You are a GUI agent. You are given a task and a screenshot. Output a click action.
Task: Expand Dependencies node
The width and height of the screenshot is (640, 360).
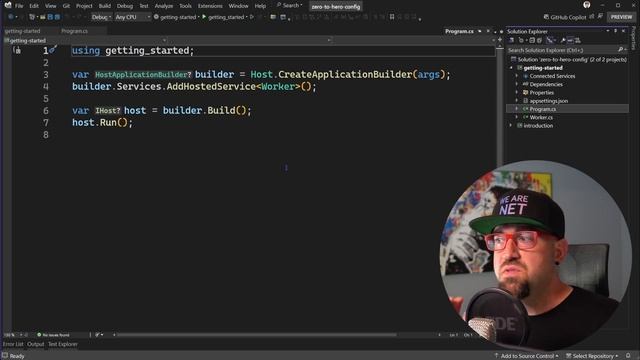tap(517, 84)
